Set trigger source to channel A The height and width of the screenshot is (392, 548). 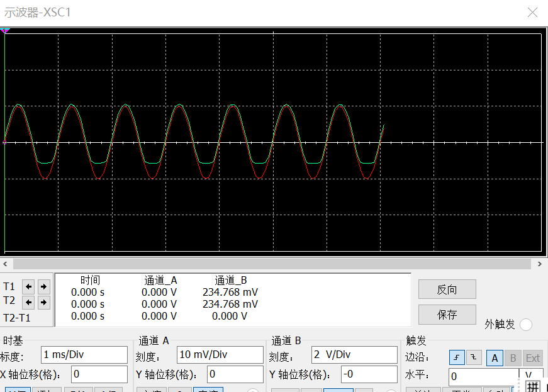495,358
